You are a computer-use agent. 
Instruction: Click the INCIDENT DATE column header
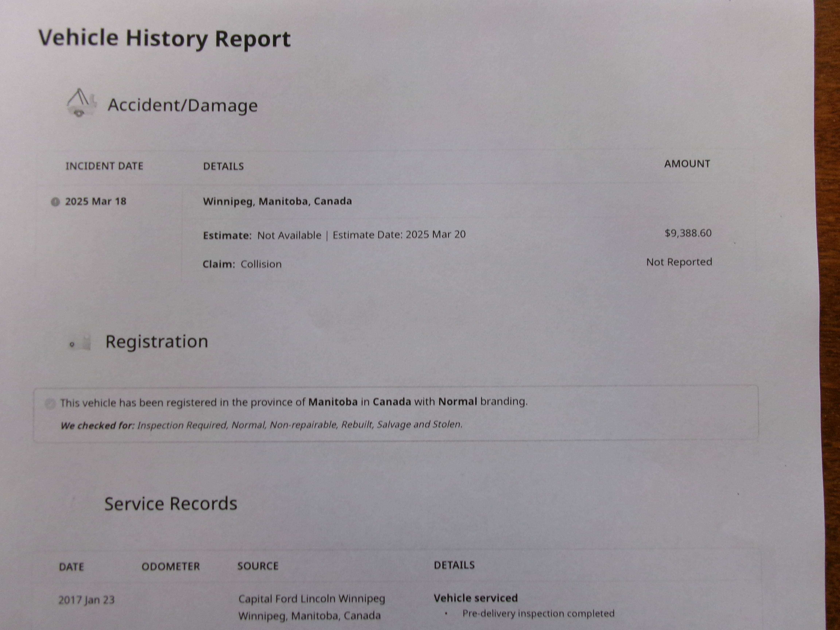pos(104,166)
